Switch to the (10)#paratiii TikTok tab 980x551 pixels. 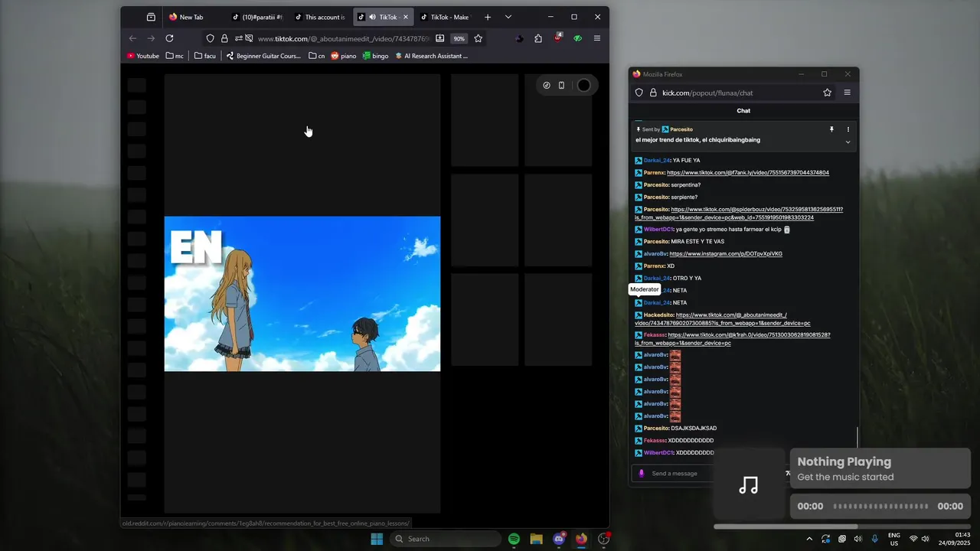pyautogui.click(x=258, y=17)
